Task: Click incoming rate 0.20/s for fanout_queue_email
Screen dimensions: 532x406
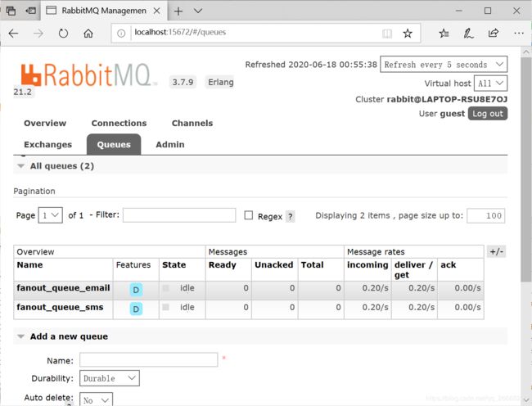Action: [375, 288]
